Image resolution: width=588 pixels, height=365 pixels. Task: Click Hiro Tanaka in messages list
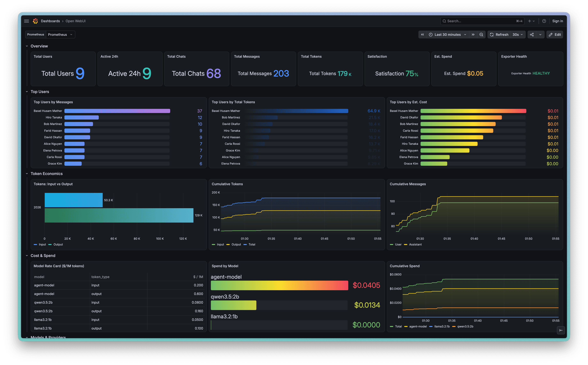point(54,118)
